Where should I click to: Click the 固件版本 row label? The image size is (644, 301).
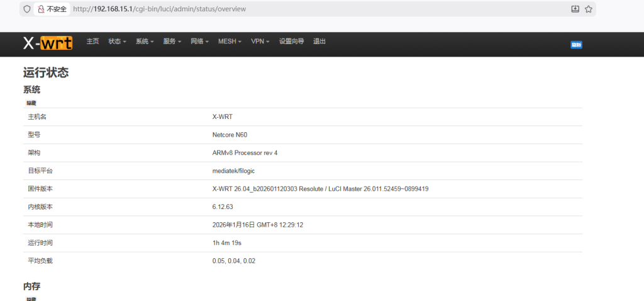[x=40, y=189]
